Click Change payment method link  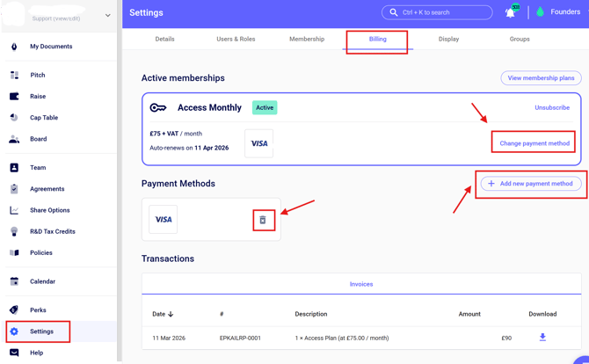[x=534, y=143]
